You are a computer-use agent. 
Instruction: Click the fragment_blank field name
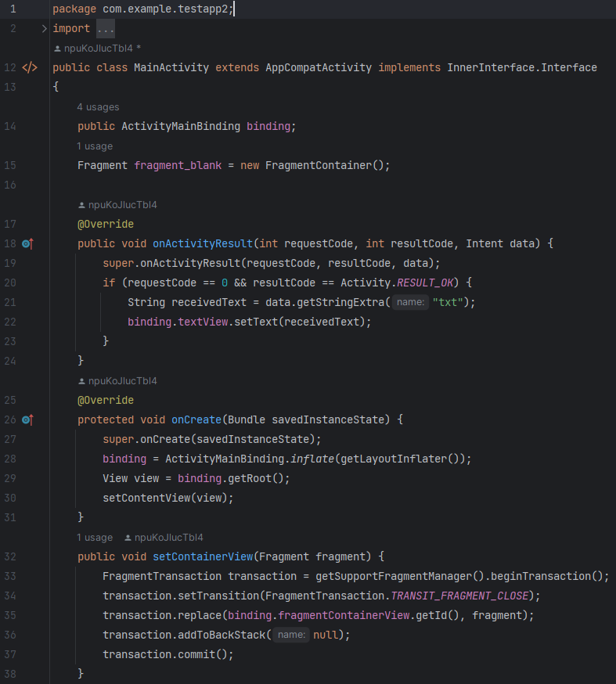(178, 166)
